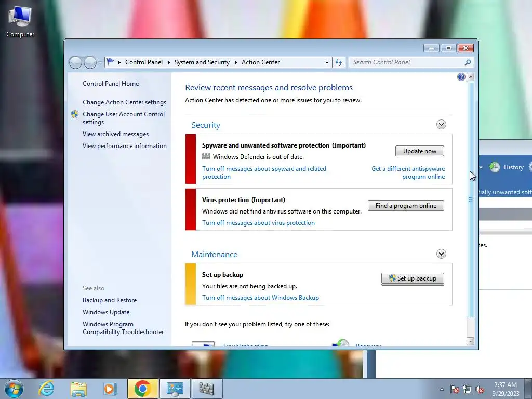Click Find a program online button
This screenshot has height=399, width=532.
point(406,206)
